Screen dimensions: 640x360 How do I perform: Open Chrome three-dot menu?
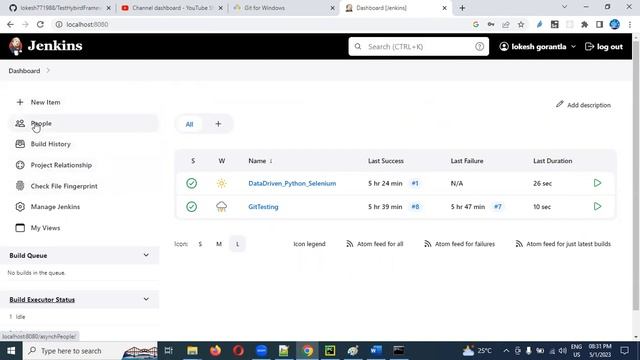(630, 24)
